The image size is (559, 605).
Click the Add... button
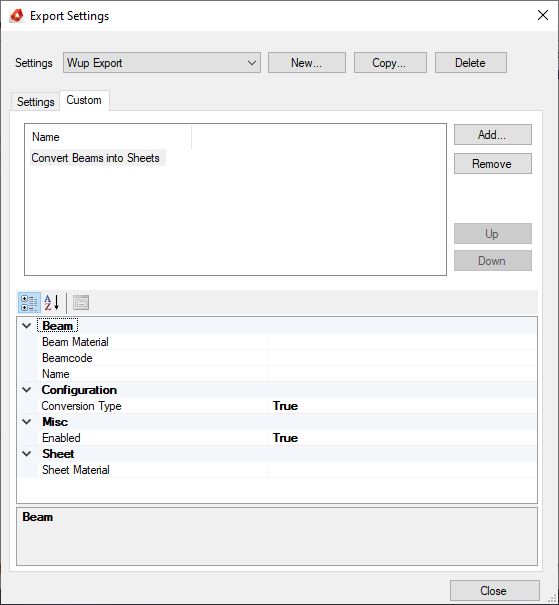[493, 135]
